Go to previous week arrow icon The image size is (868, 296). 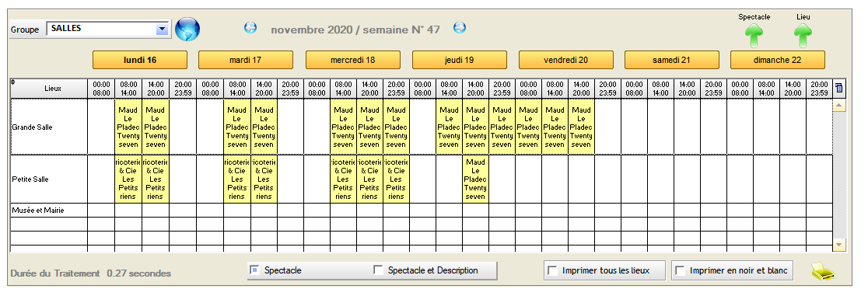coord(250,27)
